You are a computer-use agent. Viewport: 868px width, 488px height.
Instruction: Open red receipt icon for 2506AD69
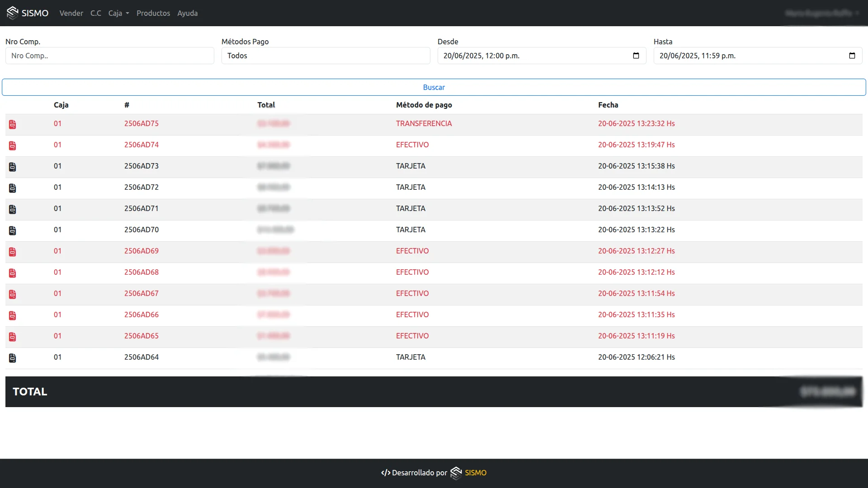point(13,252)
